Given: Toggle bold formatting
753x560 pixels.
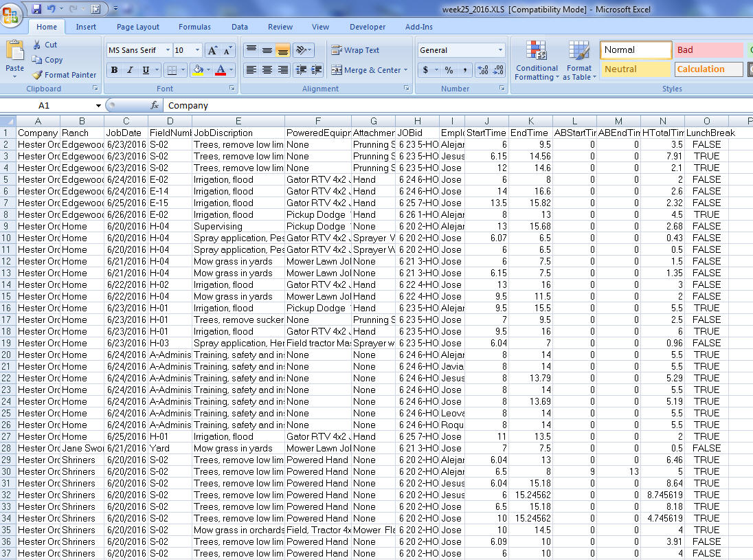Looking at the screenshot, I should (x=114, y=70).
